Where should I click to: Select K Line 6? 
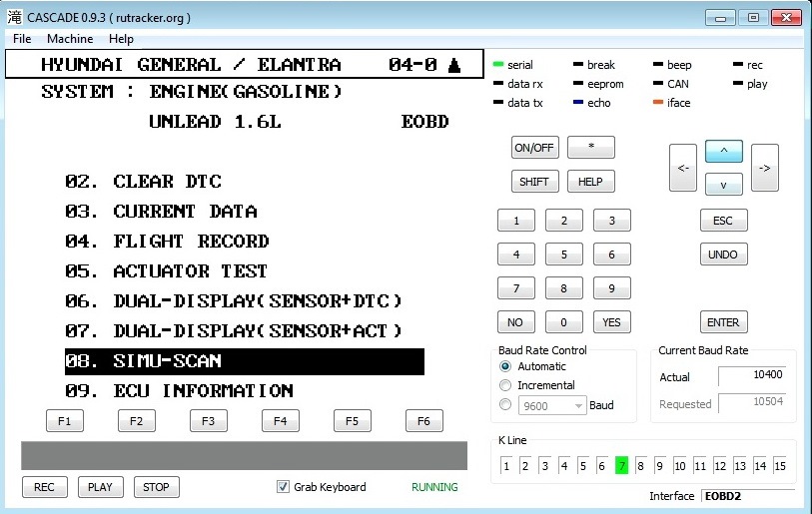[x=601, y=466]
